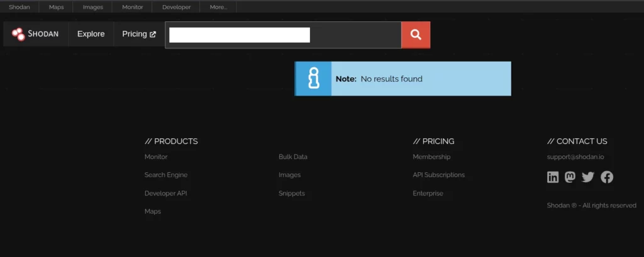Open Maps footer link under Products
644x257 pixels.
point(153,211)
